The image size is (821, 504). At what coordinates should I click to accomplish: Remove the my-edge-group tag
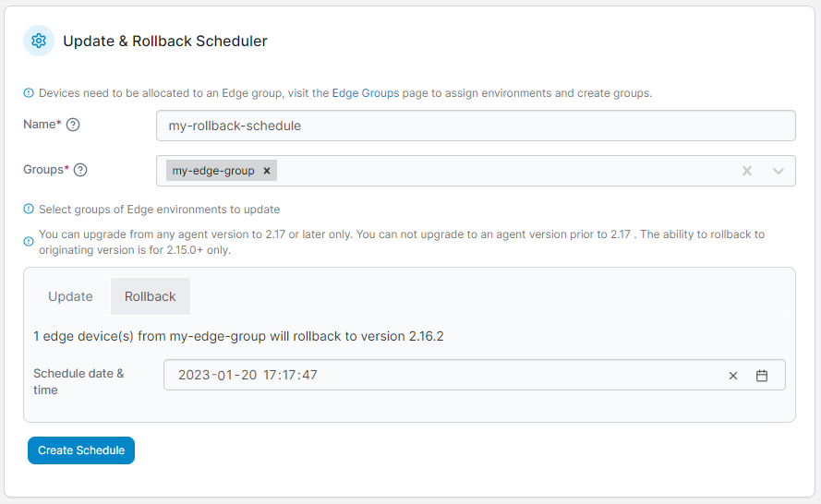pyautogui.click(x=267, y=171)
